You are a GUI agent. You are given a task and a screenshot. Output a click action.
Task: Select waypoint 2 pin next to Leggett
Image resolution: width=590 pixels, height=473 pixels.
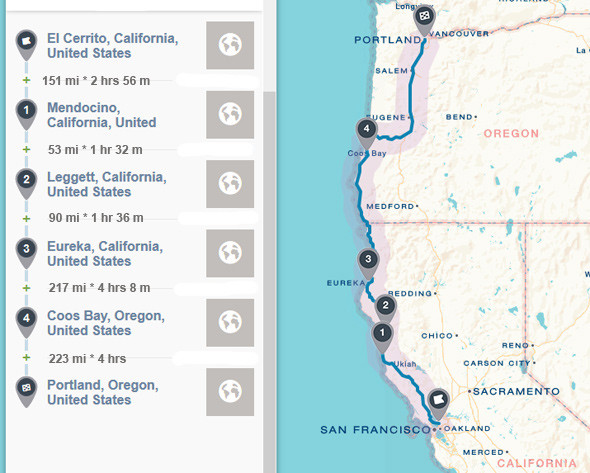tap(26, 184)
